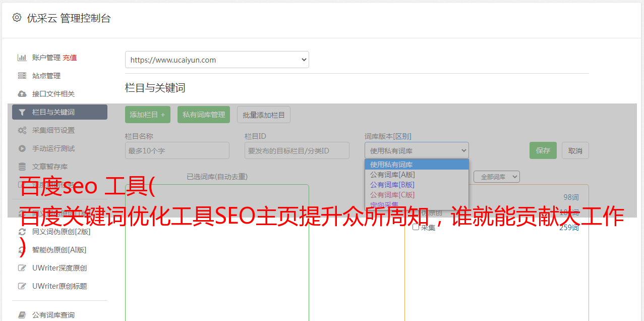
Task: Cancel with the 取消 button
Action: point(575,150)
